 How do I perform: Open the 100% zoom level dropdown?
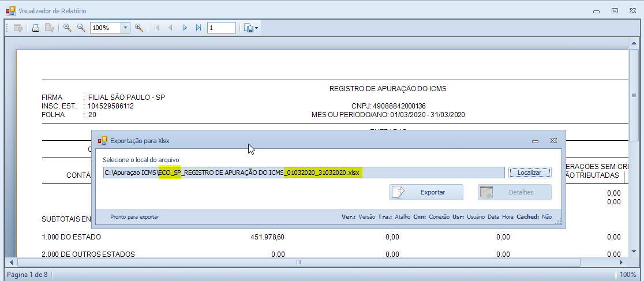[x=125, y=28]
